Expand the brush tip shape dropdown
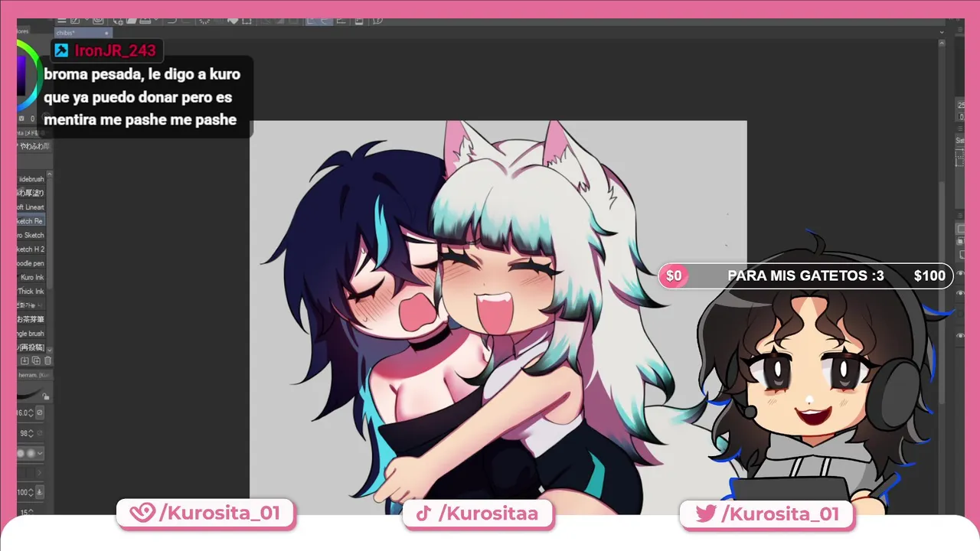Viewport: 980px width, 551px height. pyautogui.click(x=40, y=453)
